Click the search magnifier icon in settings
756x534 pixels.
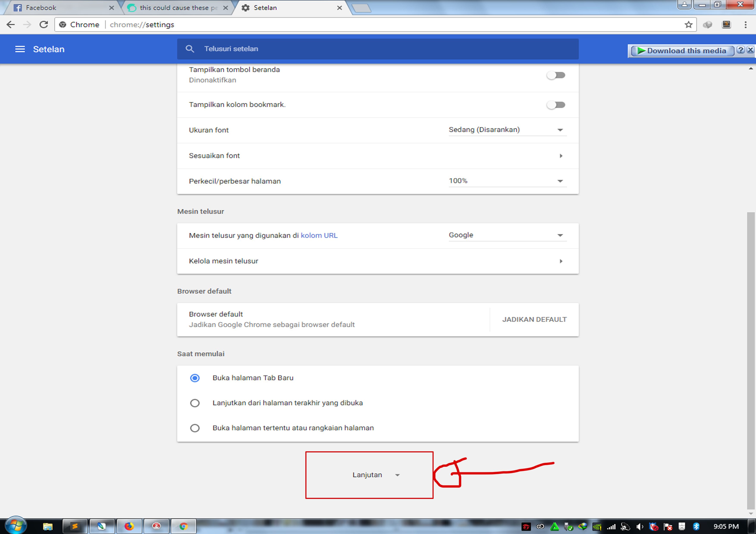(x=190, y=49)
